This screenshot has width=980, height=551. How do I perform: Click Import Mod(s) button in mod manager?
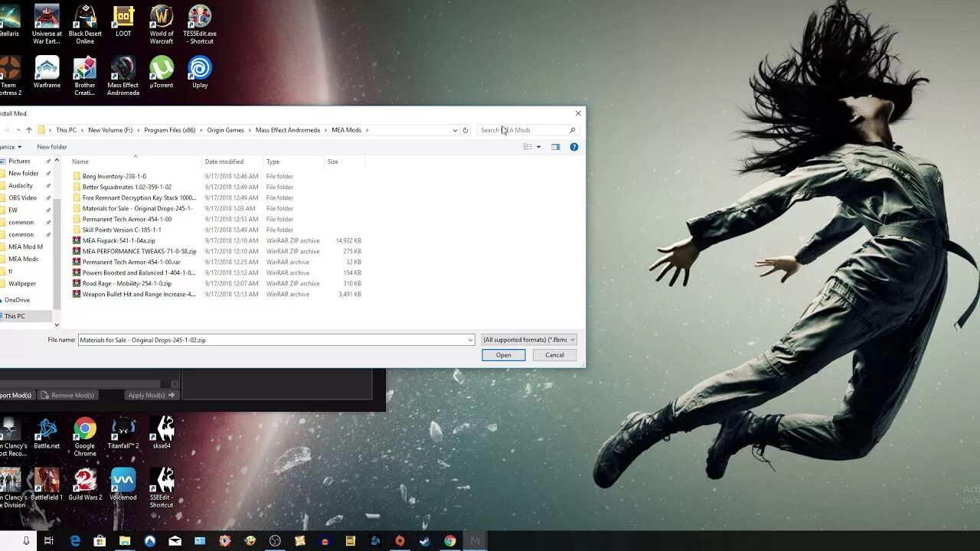[16, 395]
